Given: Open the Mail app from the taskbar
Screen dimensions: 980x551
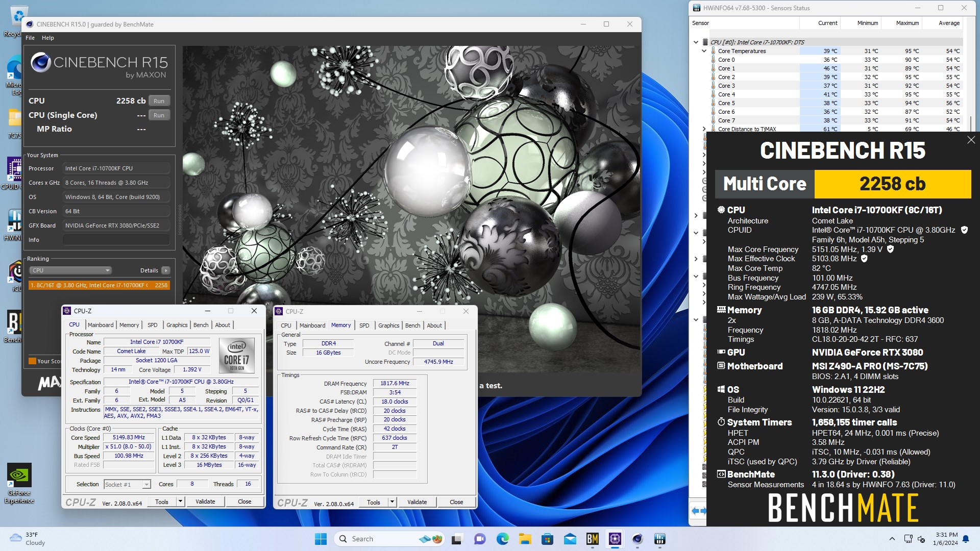Looking at the screenshot, I should (x=570, y=539).
